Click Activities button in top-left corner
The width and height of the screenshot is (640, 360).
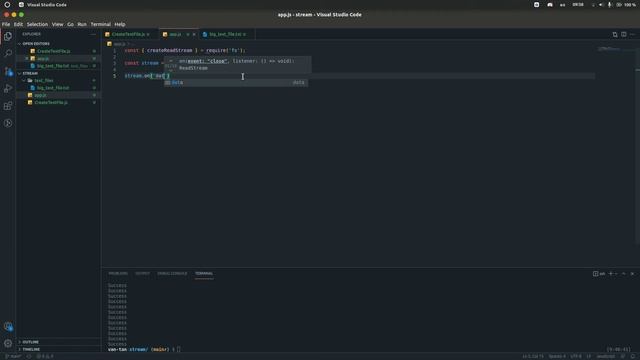[7, 5]
